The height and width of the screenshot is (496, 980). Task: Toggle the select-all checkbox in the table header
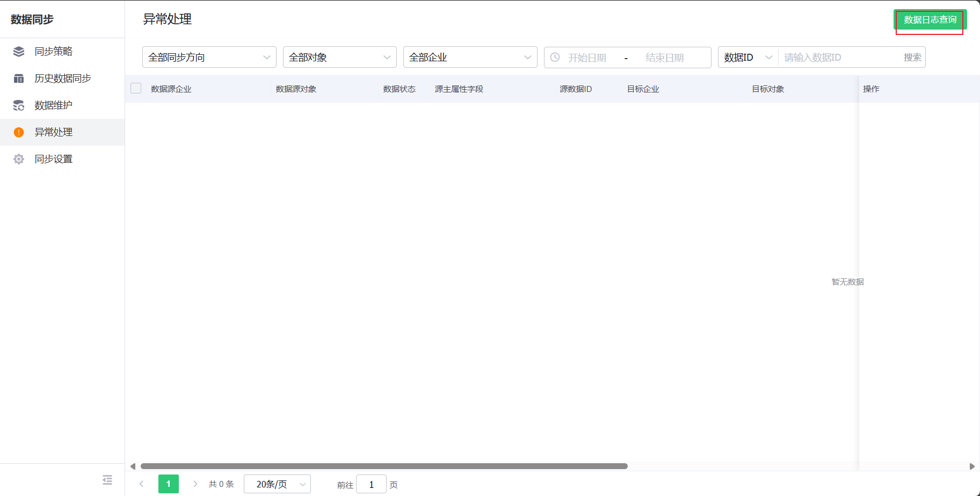coord(135,88)
